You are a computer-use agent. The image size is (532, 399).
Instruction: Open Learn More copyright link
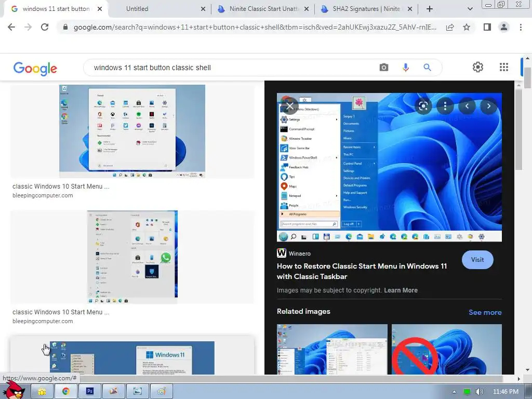[401, 290]
